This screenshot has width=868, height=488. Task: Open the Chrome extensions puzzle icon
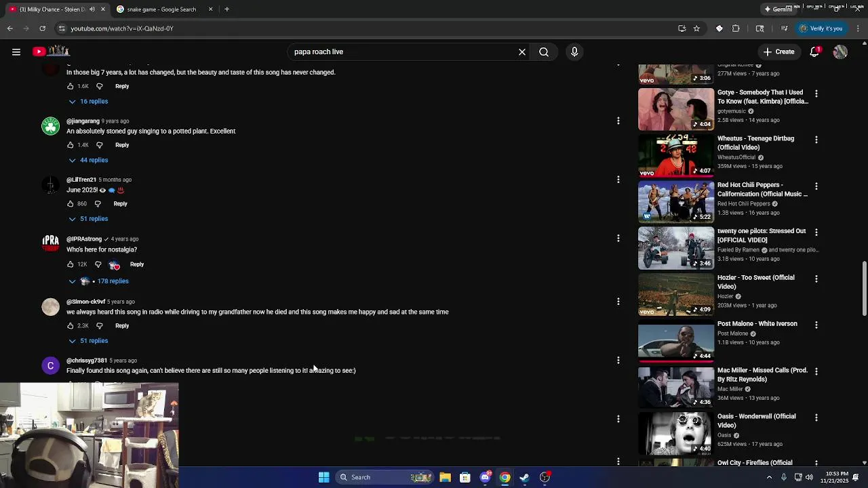[x=736, y=28]
